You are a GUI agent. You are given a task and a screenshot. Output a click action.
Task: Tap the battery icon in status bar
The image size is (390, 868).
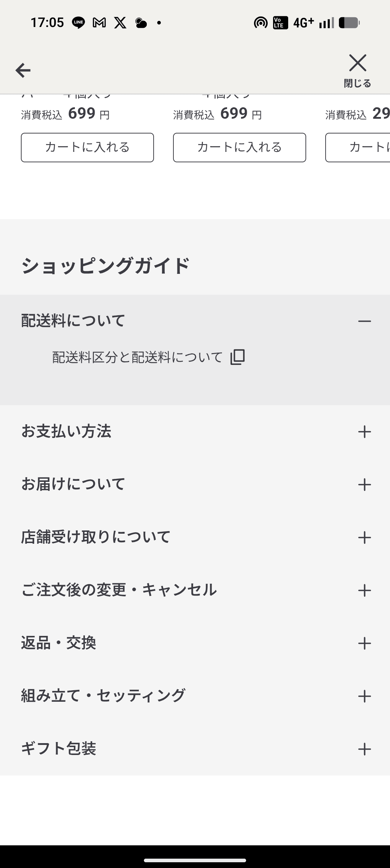349,23
